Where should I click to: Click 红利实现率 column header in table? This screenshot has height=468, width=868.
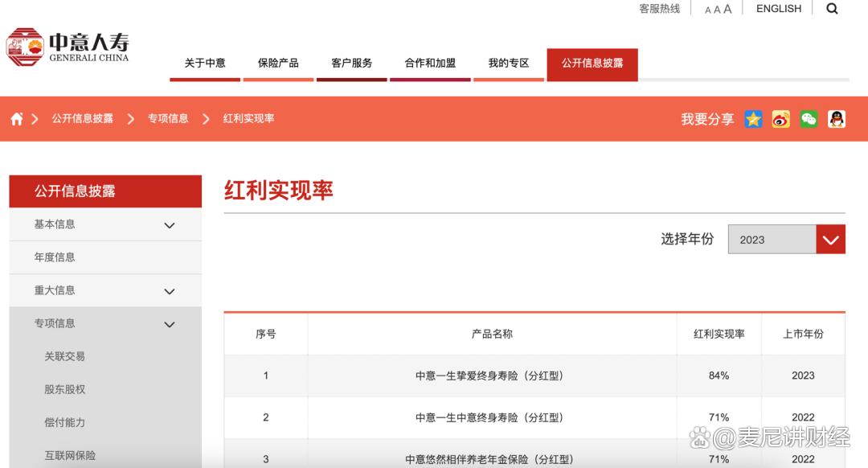click(719, 334)
